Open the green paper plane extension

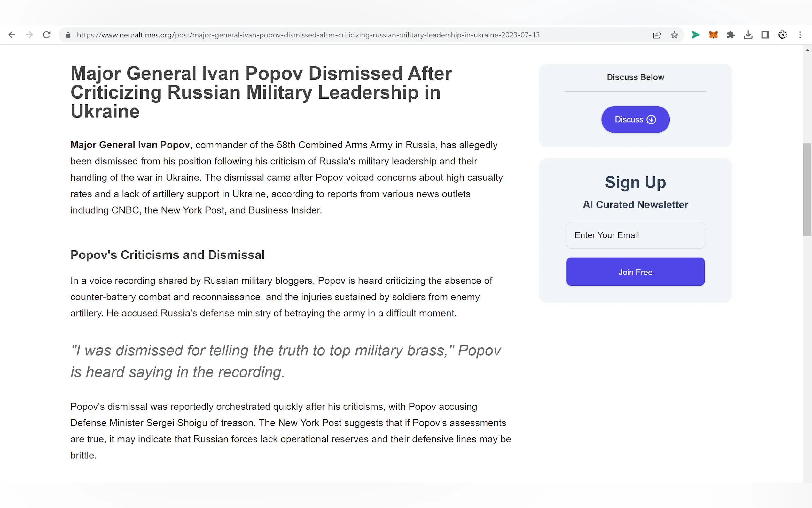click(696, 35)
